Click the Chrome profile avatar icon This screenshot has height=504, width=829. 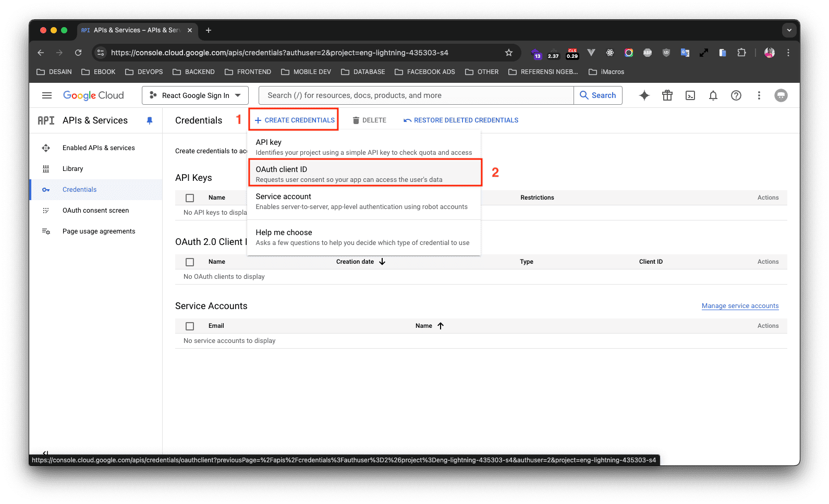pos(770,53)
